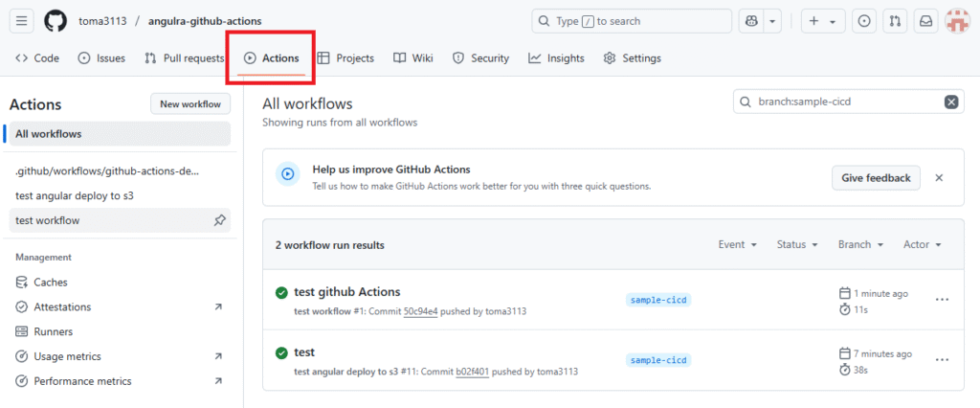Screen dimensions: 980x408
Task: Switch to the Insights tab
Action: point(556,58)
